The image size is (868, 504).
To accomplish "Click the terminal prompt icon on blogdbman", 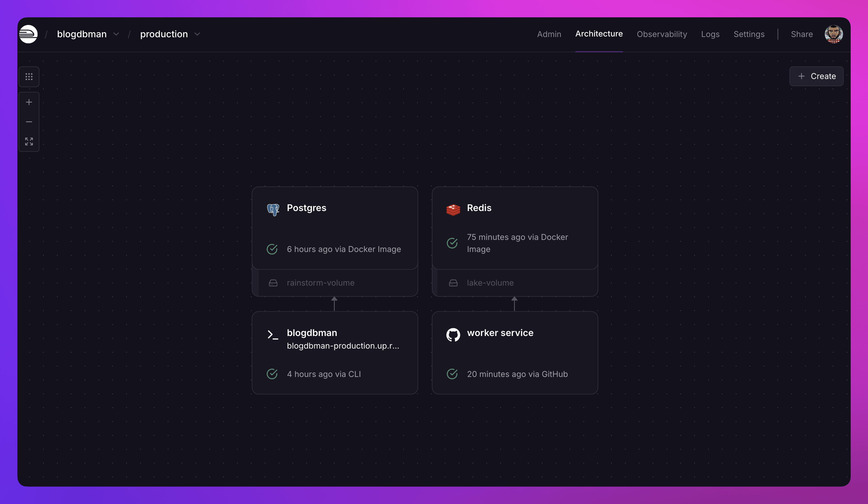I will coord(273,334).
